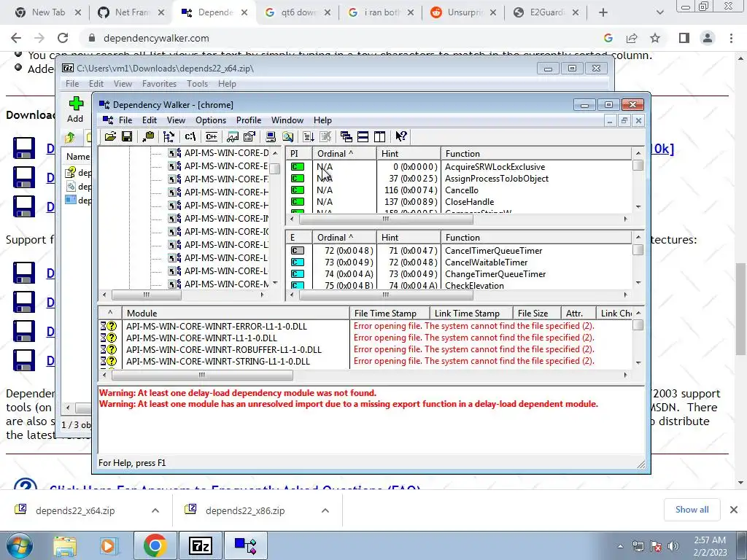This screenshot has height=560, width=747.
Task: Select API-MS-WIN-CORE-WINRT-ROBUFFER-L1-1-0.DLL module row
Action: [365, 349]
